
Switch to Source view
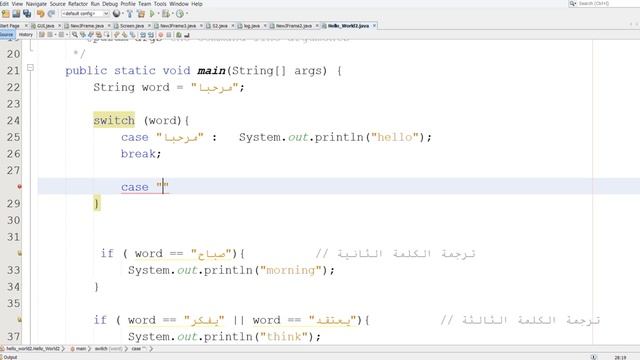(7, 35)
